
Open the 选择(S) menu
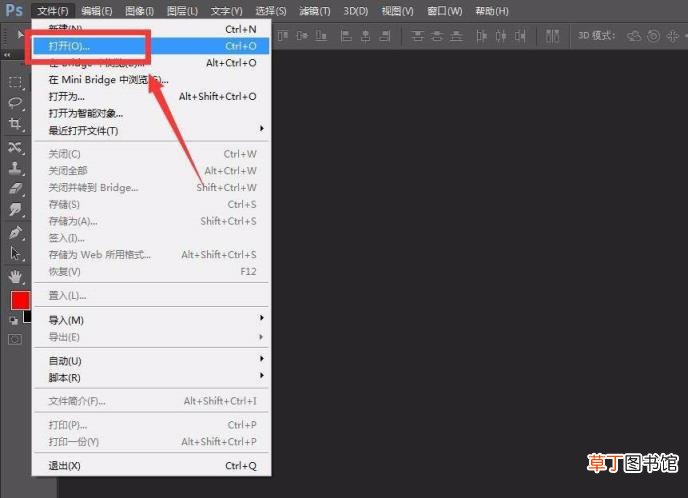271,11
